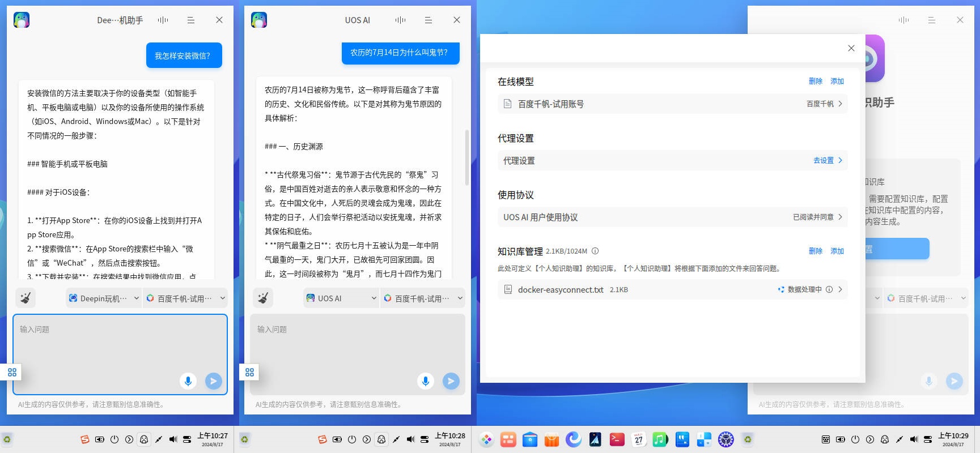Open hamburger menu in Deepin assistant title bar
980x453 pixels.
[191, 20]
